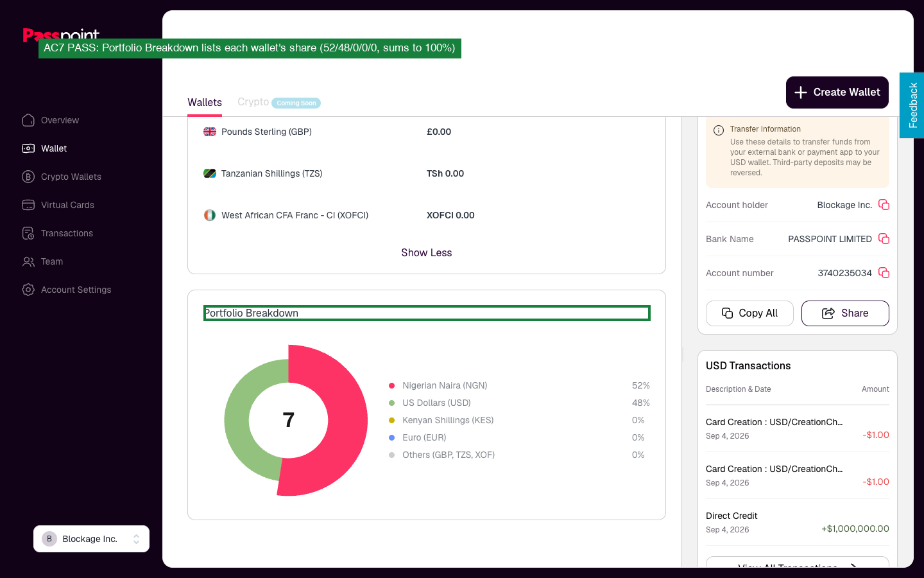The image size is (924, 578).
Task: Copy the account number icon
Action: (884, 273)
